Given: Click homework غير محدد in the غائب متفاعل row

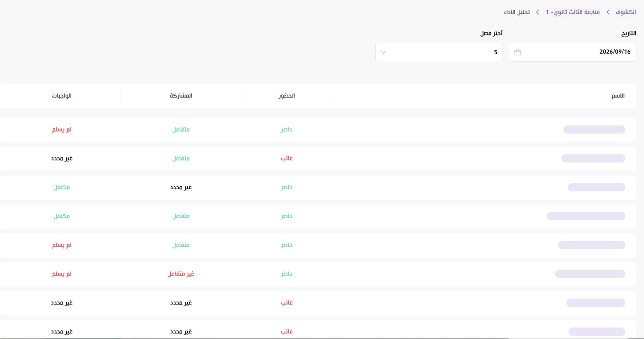Looking at the screenshot, I should 62,158.
